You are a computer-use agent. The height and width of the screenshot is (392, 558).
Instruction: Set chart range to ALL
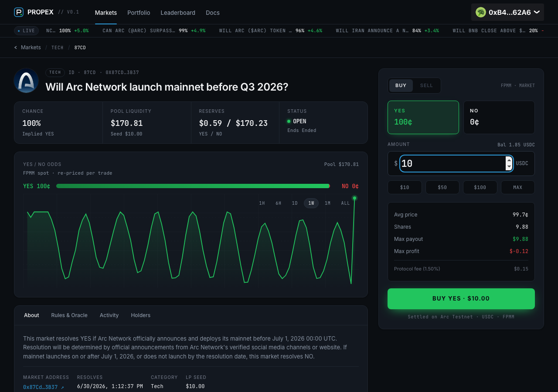click(x=345, y=203)
